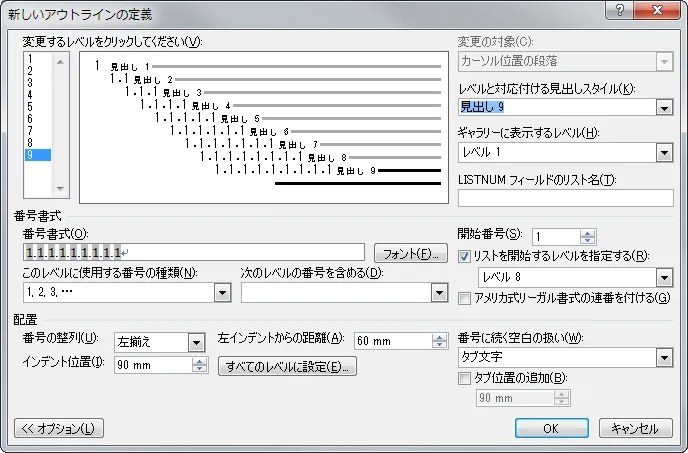
Task: Collapse options with the オプション button
Action: (x=59, y=428)
